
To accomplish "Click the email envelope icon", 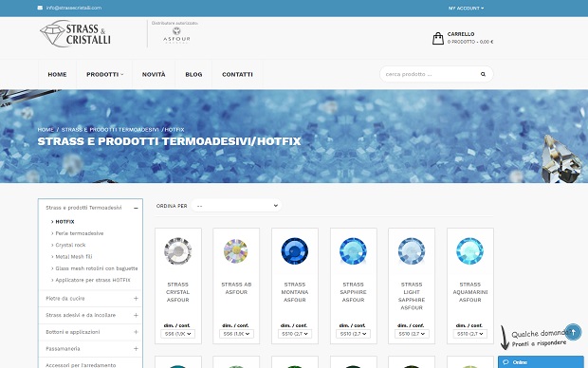I will pos(40,8).
